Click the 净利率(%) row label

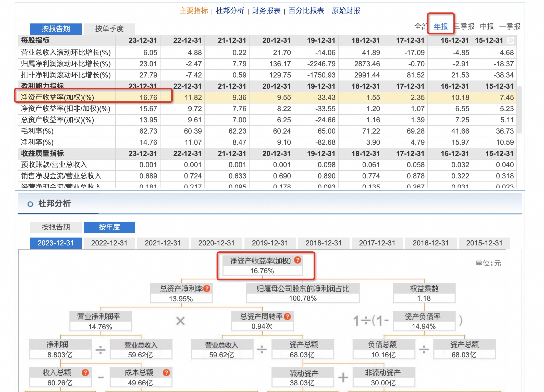point(37,142)
